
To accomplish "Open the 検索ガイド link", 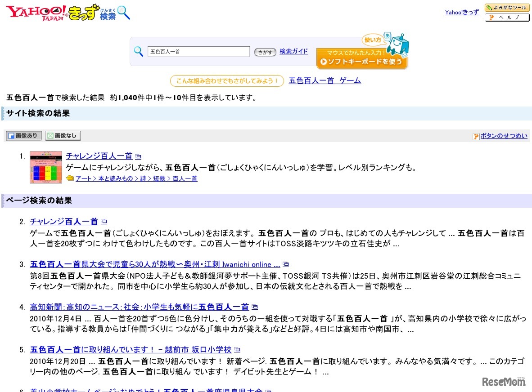I will click(x=293, y=51).
